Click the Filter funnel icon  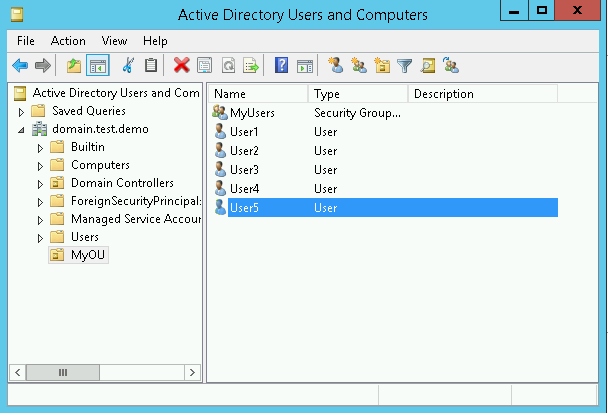[x=405, y=66]
